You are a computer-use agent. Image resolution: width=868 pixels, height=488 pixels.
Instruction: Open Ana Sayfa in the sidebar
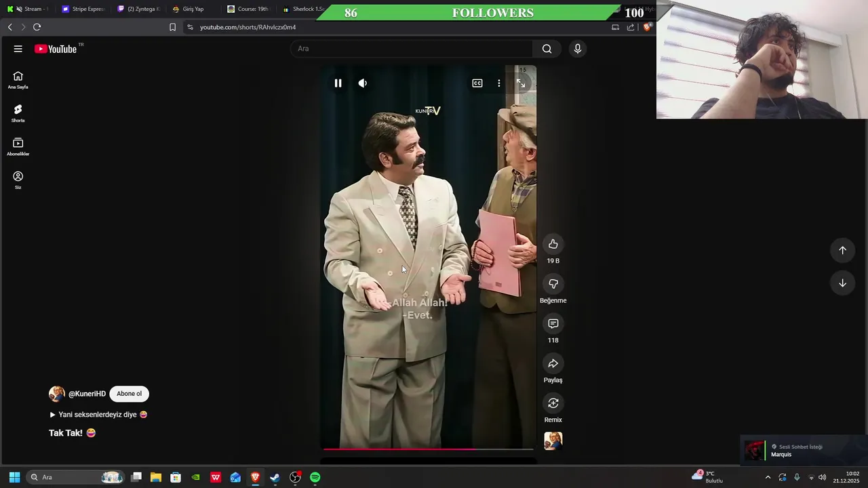(18, 80)
